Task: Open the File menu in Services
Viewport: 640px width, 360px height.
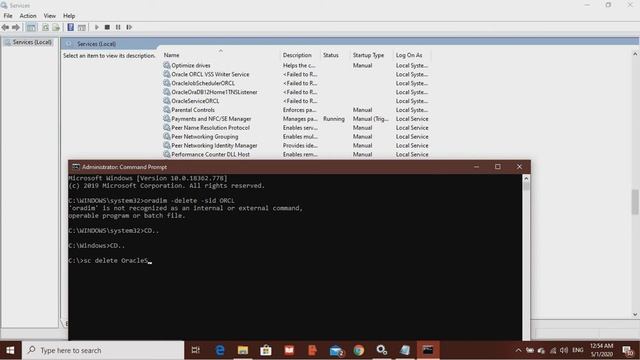Action: pyautogui.click(x=8, y=16)
